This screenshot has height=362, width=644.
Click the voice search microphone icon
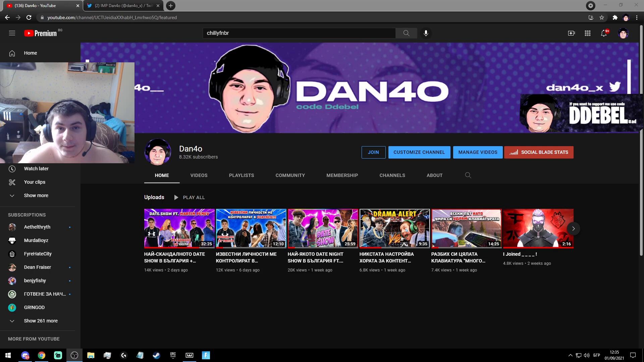click(426, 33)
